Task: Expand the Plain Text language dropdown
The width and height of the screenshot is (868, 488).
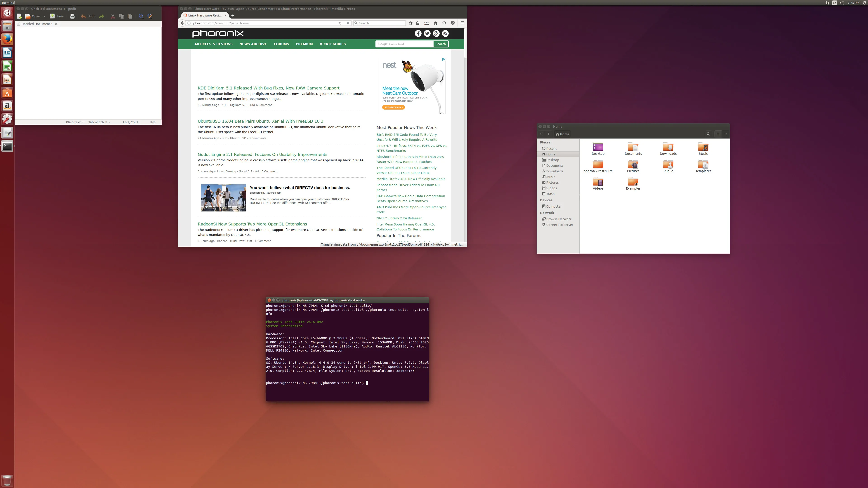Action: (74, 122)
